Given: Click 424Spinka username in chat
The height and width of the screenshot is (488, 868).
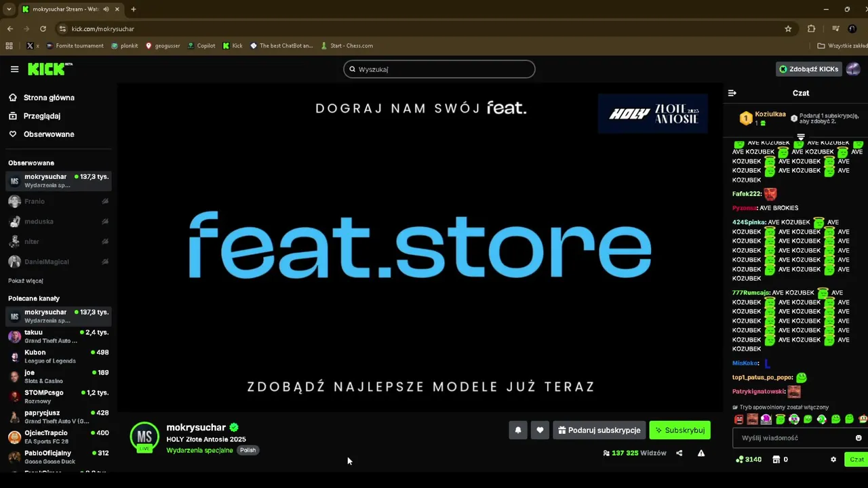Looking at the screenshot, I should click(x=749, y=222).
